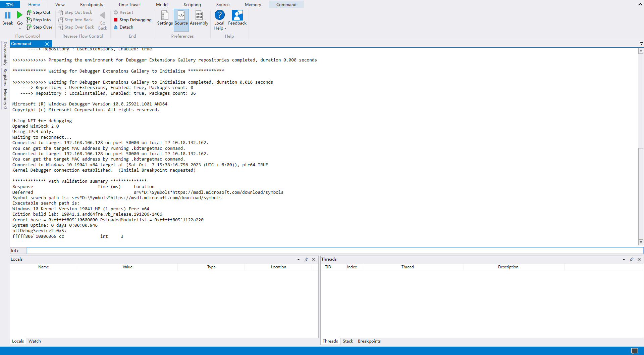Image resolution: width=644 pixels, height=355 pixels.
Task: Click the kd> command input field
Action: [335, 251]
